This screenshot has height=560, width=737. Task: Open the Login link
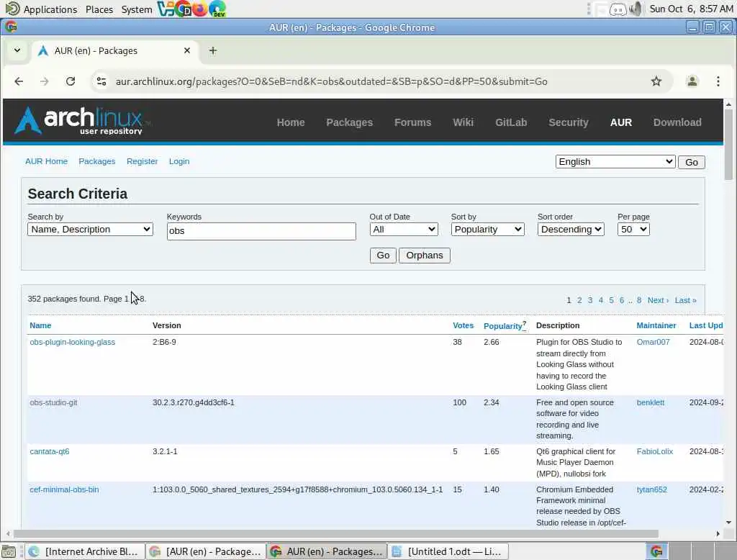[x=179, y=161]
